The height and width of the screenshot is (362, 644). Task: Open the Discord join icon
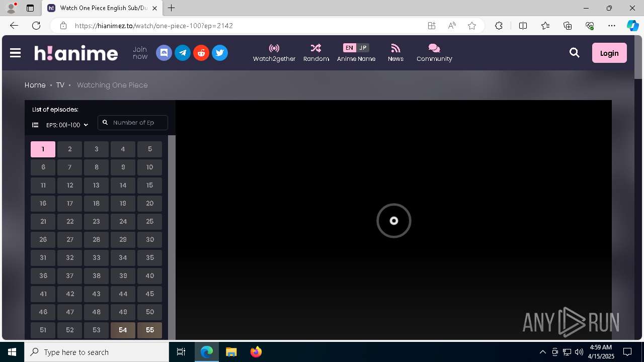click(164, 53)
